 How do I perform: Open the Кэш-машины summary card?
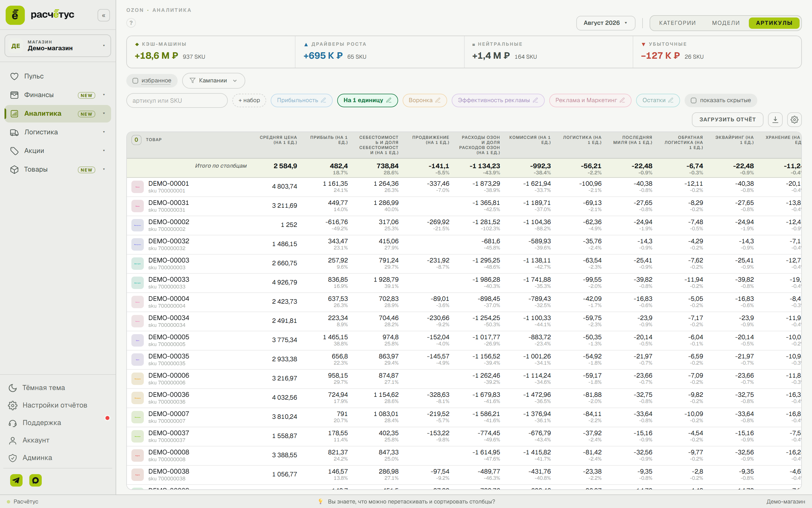211,52
